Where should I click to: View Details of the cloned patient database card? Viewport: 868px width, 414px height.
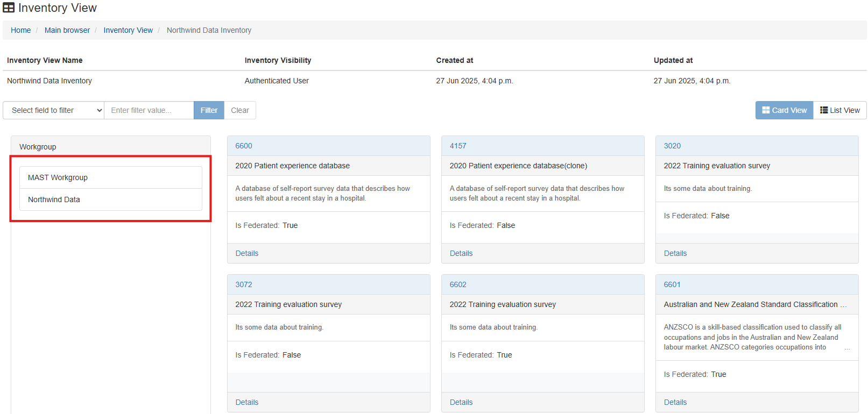point(461,253)
